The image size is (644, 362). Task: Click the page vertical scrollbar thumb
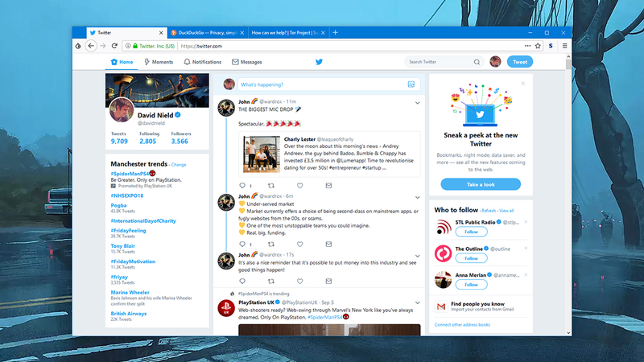[x=568, y=64]
